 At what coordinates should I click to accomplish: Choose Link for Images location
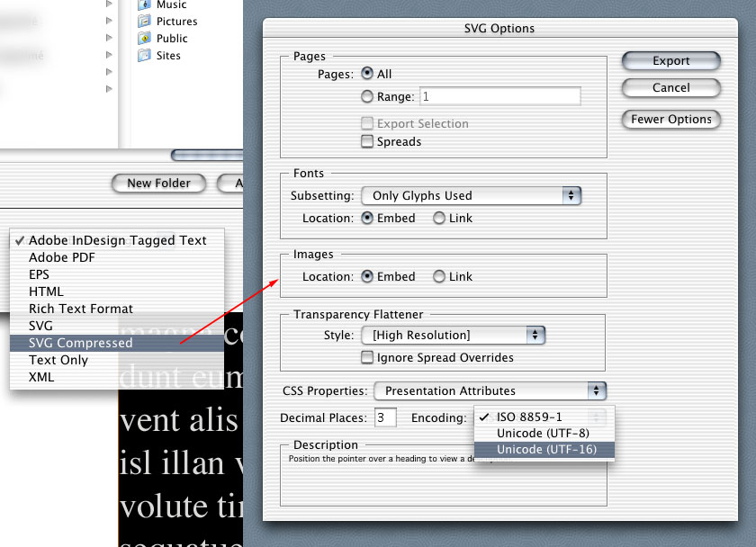[439, 276]
